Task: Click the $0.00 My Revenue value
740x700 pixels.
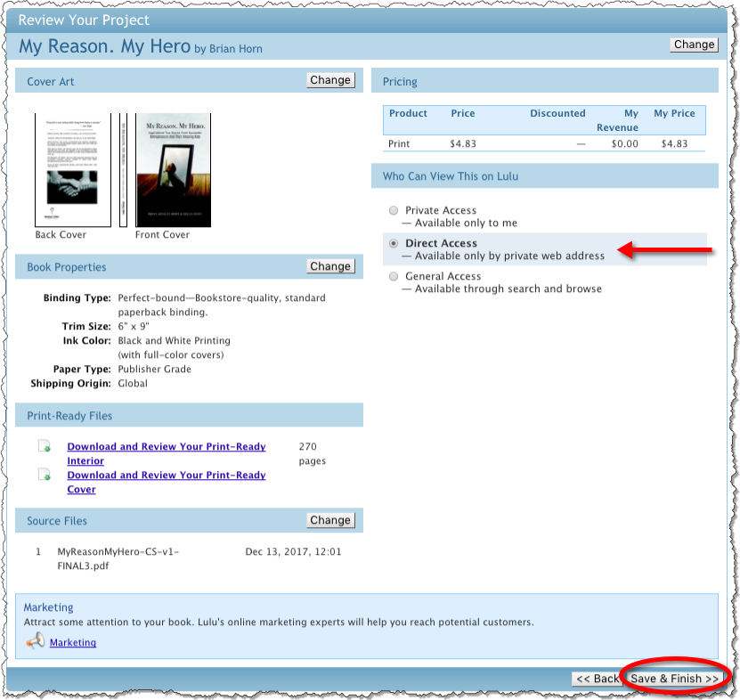Action: click(624, 144)
